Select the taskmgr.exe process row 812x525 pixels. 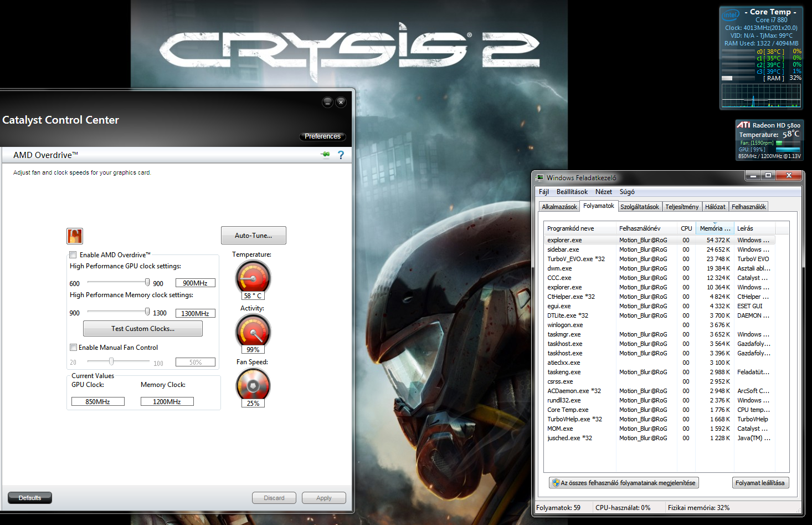[660, 334]
